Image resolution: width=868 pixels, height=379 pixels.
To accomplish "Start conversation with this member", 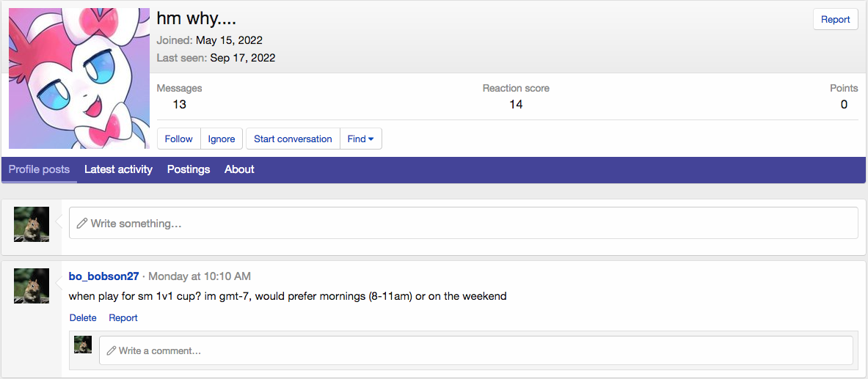I will click(x=293, y=139).
